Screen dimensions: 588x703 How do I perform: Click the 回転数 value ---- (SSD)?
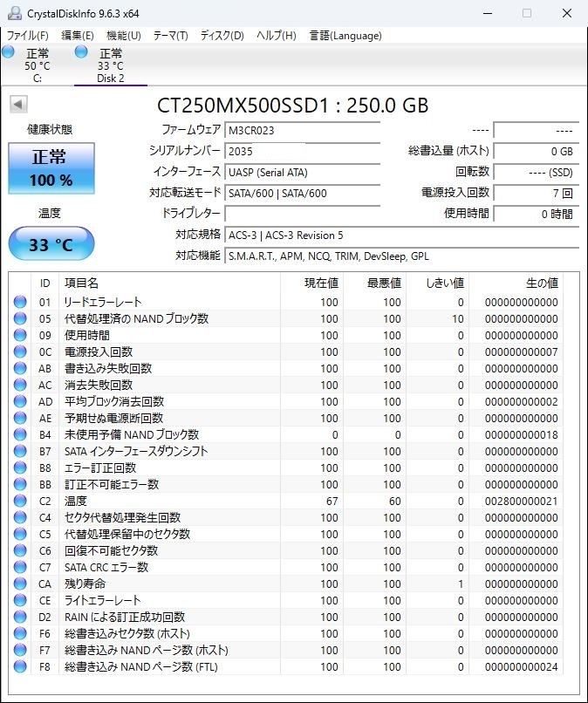click(537, 172)
